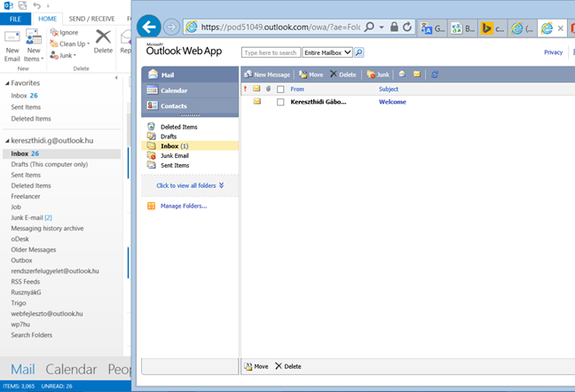Open the FILE tab in Outlook
Screen dimensions: 575x392
pos(15,19)
